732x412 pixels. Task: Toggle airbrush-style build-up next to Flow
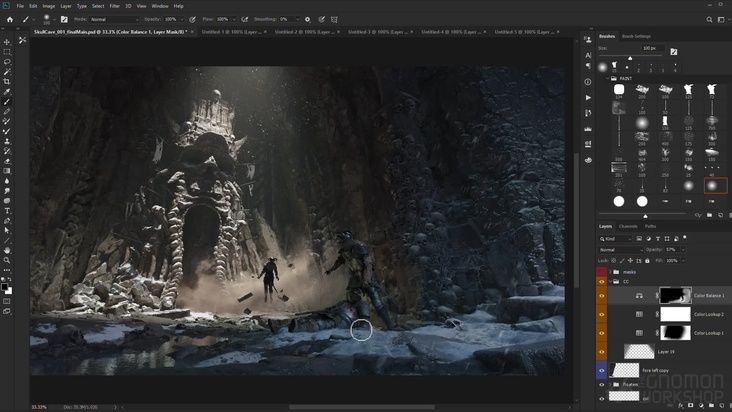[245, 20]
